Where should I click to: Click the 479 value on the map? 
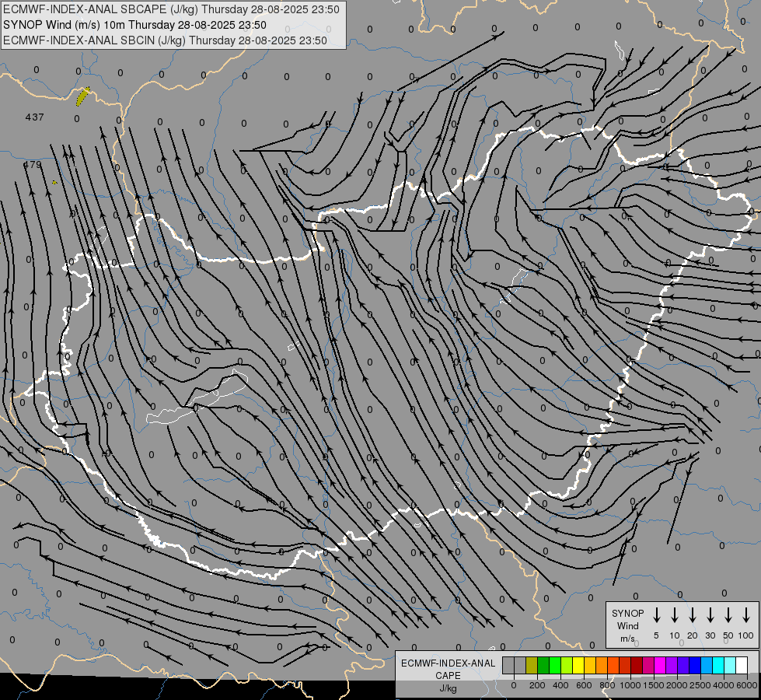tap(33, 165)
